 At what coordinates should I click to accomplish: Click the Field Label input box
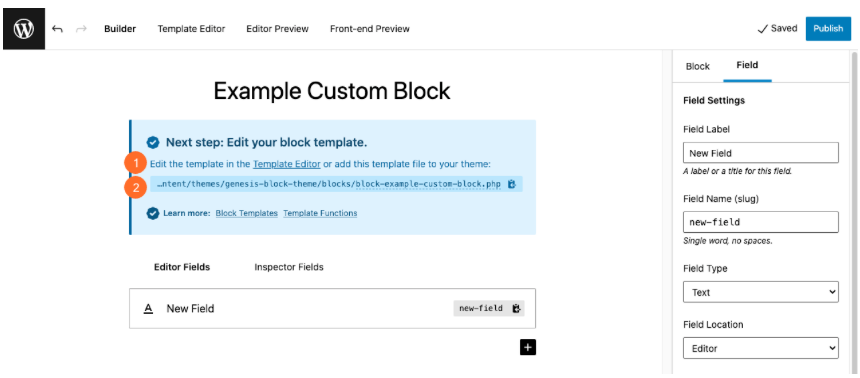tap(761, 153)
